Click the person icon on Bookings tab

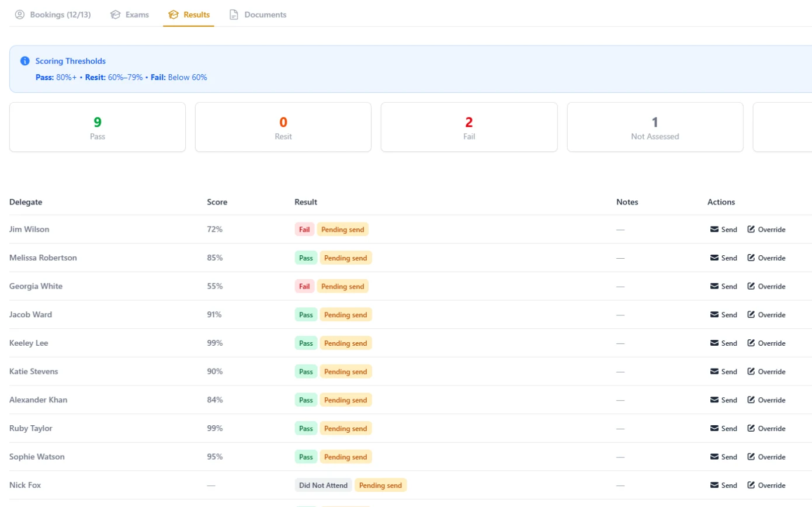20,15
